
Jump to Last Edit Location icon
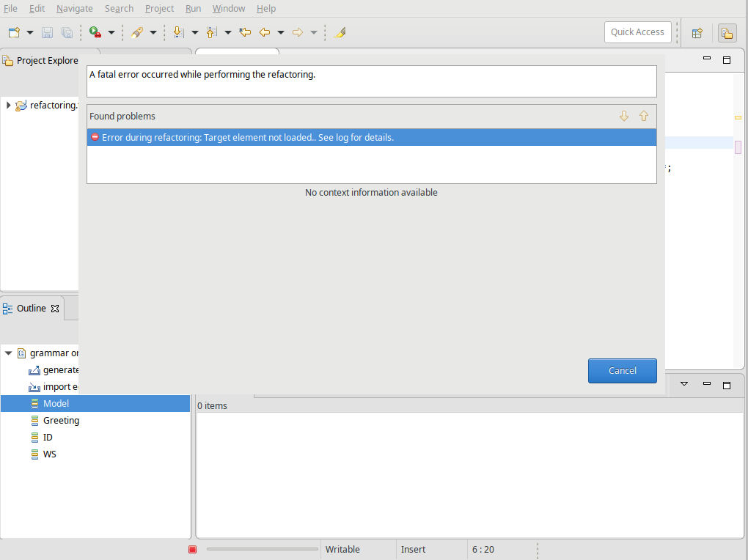click(x=245, y=32)
